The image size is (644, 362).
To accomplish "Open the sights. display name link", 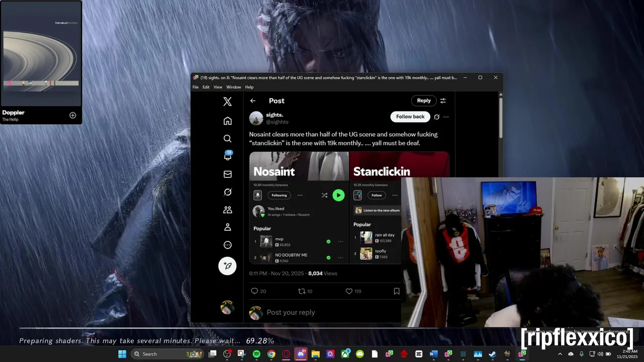I will [x=275, y=115].
